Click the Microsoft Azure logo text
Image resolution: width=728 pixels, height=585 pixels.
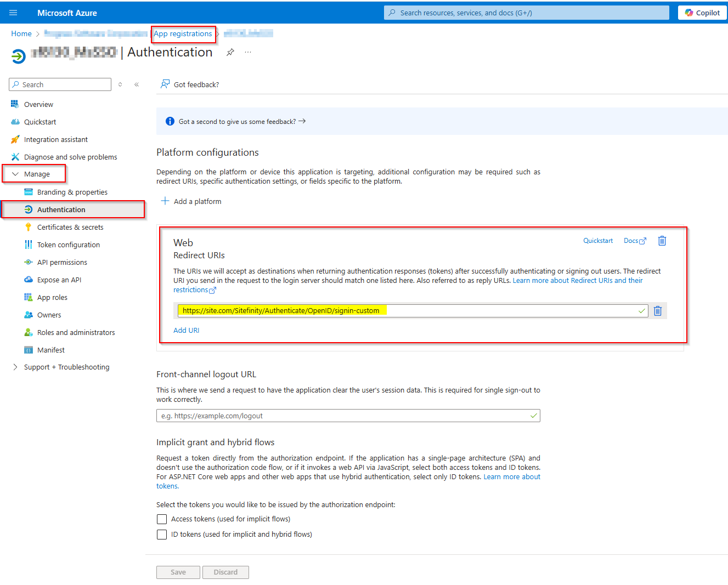click(x=67, y=13)
